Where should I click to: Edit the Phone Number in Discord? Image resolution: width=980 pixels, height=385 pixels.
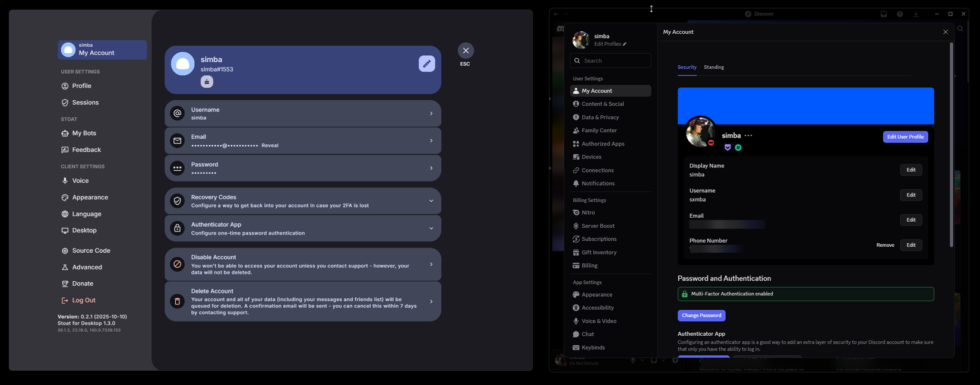coord(911,245)
